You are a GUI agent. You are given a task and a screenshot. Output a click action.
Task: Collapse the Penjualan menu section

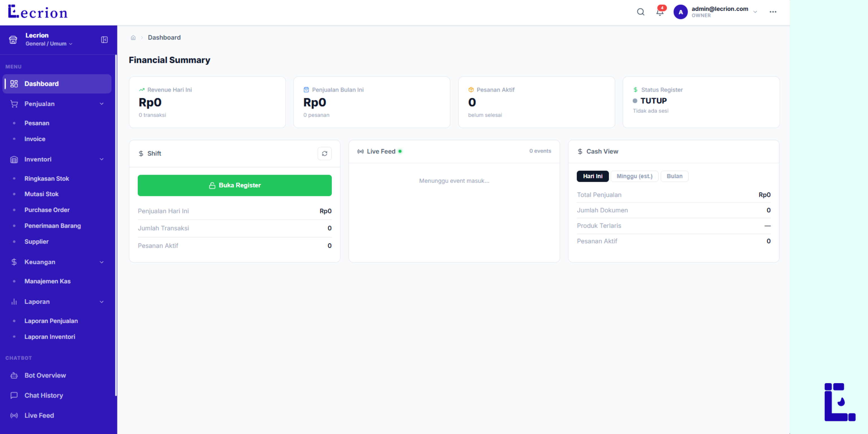pyautogui.click(x=101, y=104)
